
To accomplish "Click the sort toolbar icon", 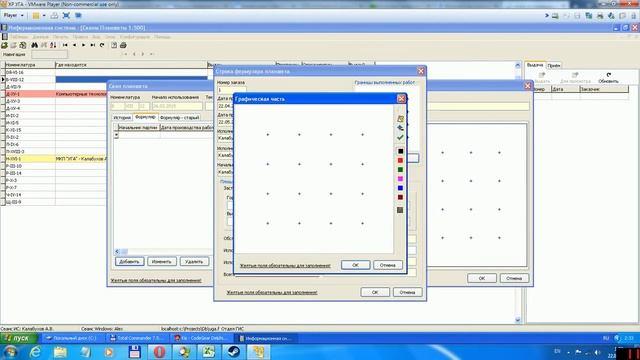I will 53,45.
